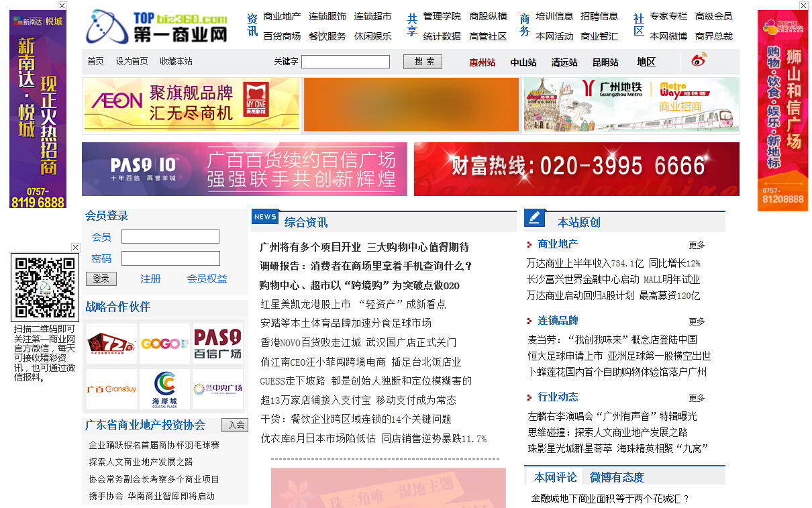Click 收藏本站 link
Image resolution: width=812 pixels, height=508 pixels.
(x=176, y=61)
